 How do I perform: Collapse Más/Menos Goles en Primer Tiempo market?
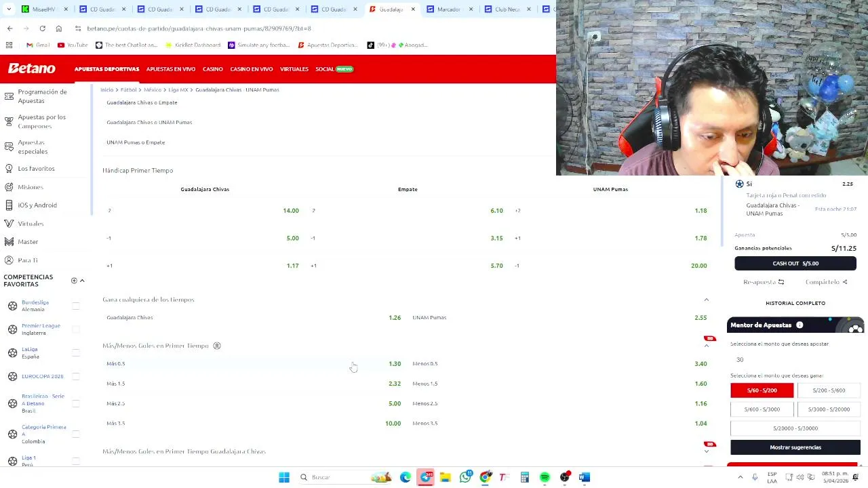pyautogui.click(x=707, y=346)
